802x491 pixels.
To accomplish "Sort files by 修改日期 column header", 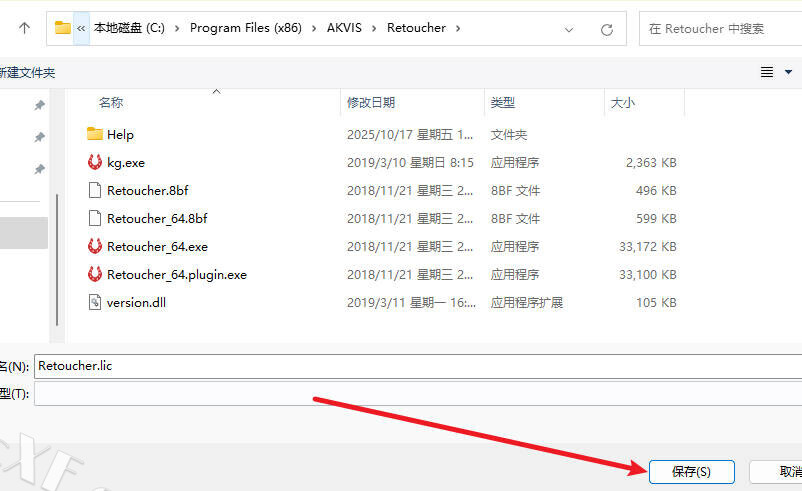I will [371, 102].
